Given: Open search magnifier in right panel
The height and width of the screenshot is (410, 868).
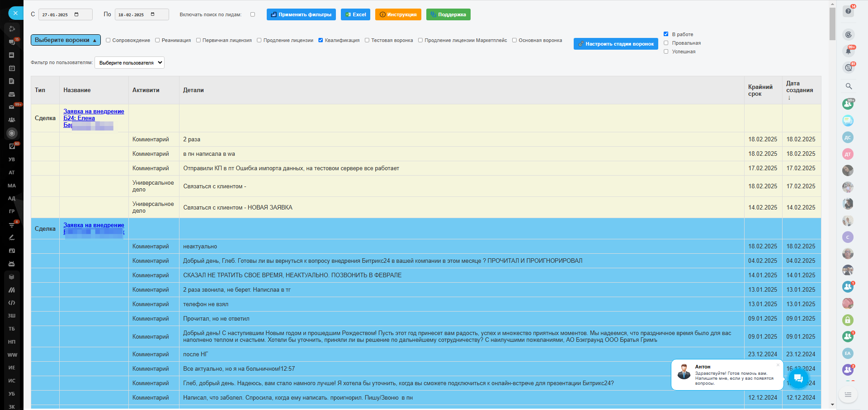Looking at the screenshot, I should click(x=849, y=86).
